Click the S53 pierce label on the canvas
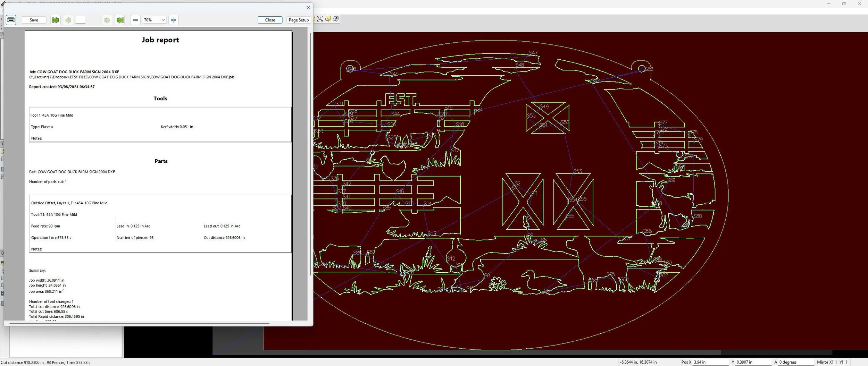This screenshot has width=868, height=366. point(577,171)
